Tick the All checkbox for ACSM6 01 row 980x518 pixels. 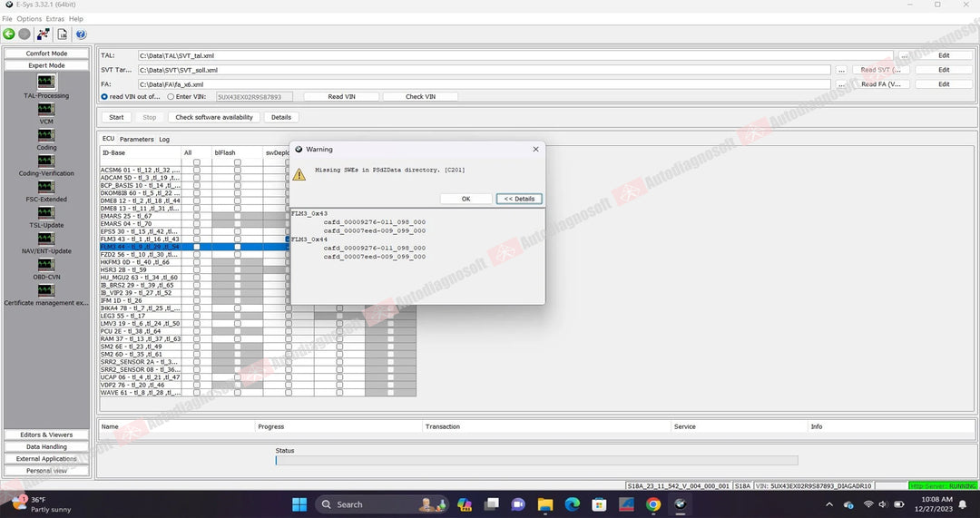coord(197,170)
